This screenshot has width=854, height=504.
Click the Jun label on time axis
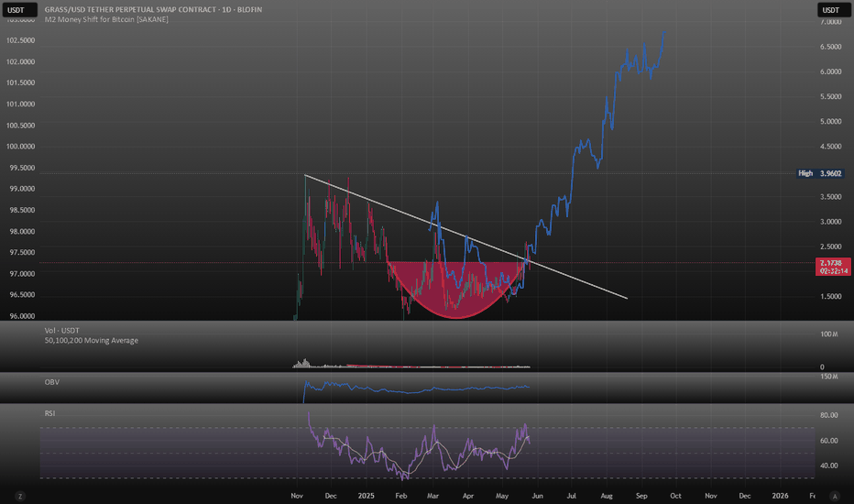coord(537,496)
